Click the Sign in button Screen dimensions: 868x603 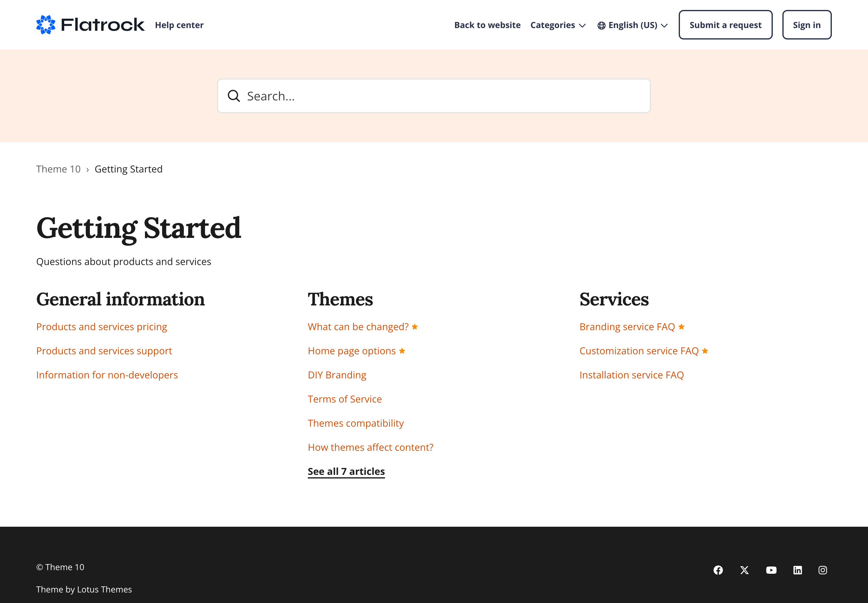(x=807, y=25)
